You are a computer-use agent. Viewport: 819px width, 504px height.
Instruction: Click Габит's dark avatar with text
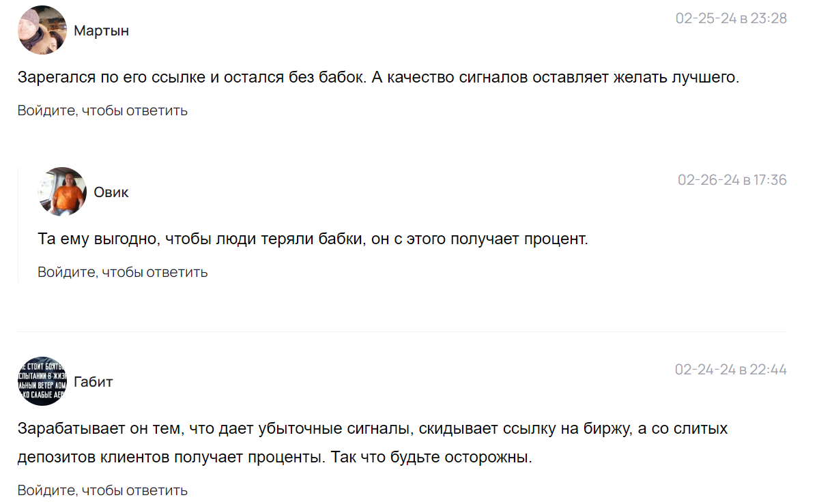pos(42,381)
